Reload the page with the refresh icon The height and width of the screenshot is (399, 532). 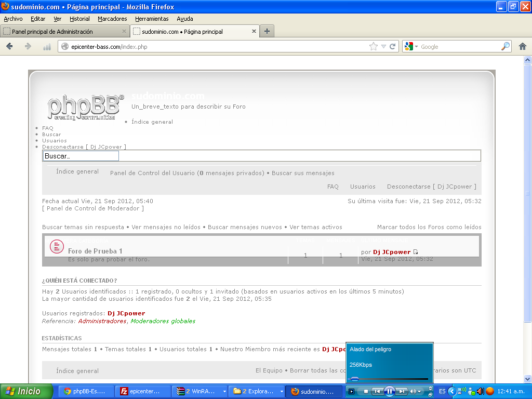click(x=392, y=46)
